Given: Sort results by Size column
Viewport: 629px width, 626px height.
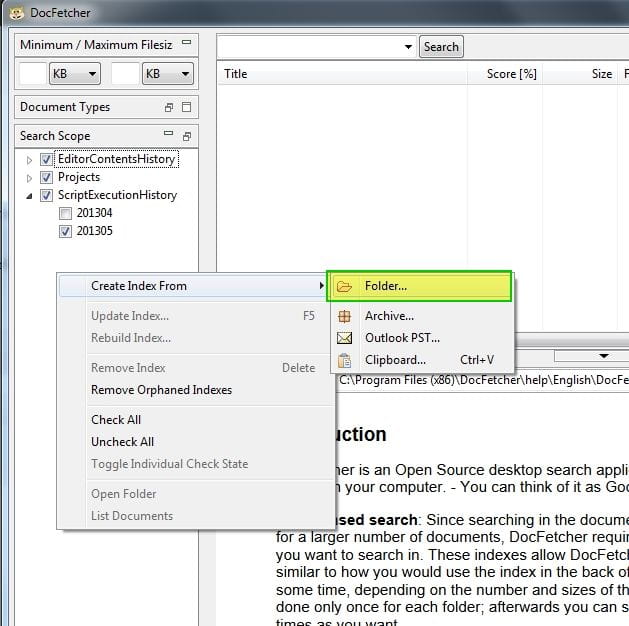Looking at the screenshot, I should [x=580, y=74].
